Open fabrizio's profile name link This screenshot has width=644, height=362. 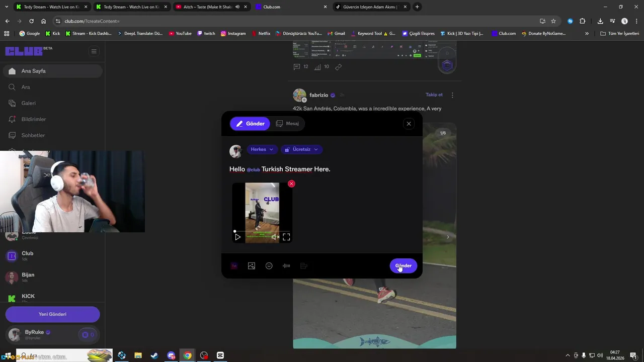click(x=319, y=95)
